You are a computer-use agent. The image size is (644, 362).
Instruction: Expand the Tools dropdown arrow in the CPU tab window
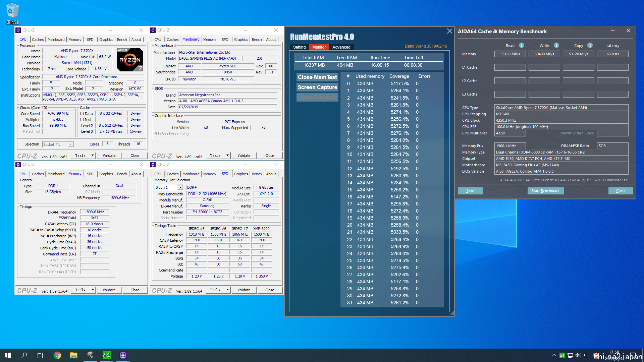pyautogui.click(x=93, y=156)
